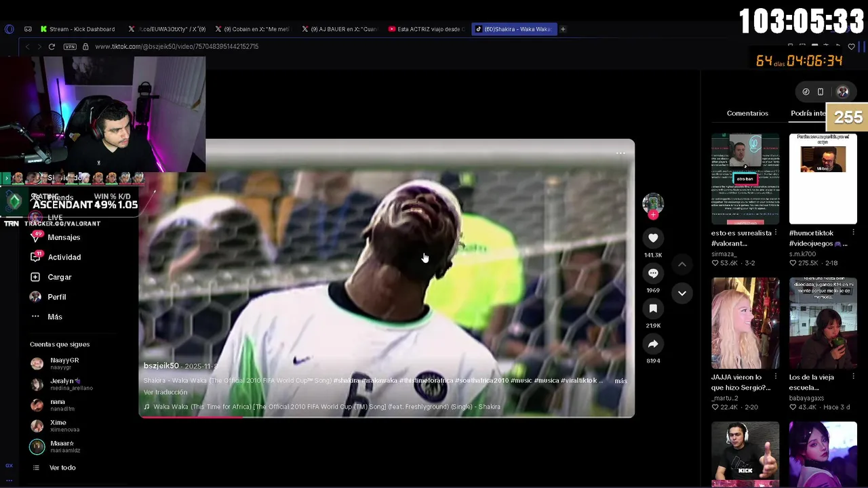
Task: Open s.m.k700 author name under thumbnail
Action: [x=803, y=254]
